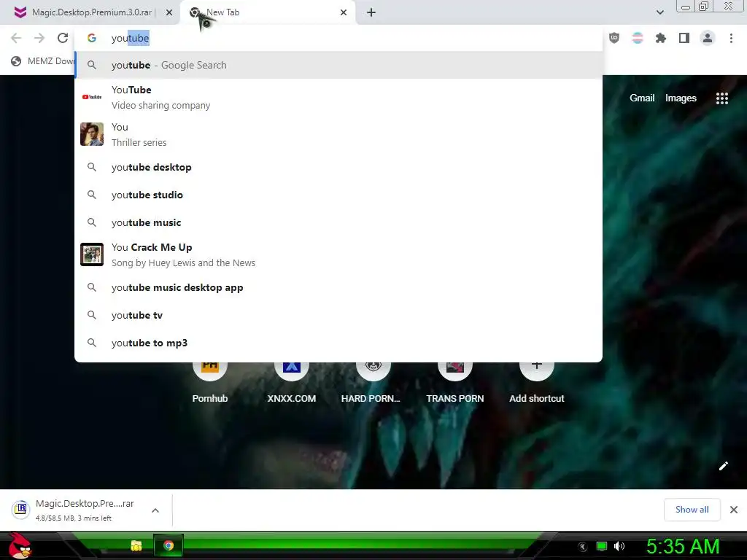The width and height of the screenshot is (747, 560).
Task: Expand the tab search chevron
Action: coord(659,12)
